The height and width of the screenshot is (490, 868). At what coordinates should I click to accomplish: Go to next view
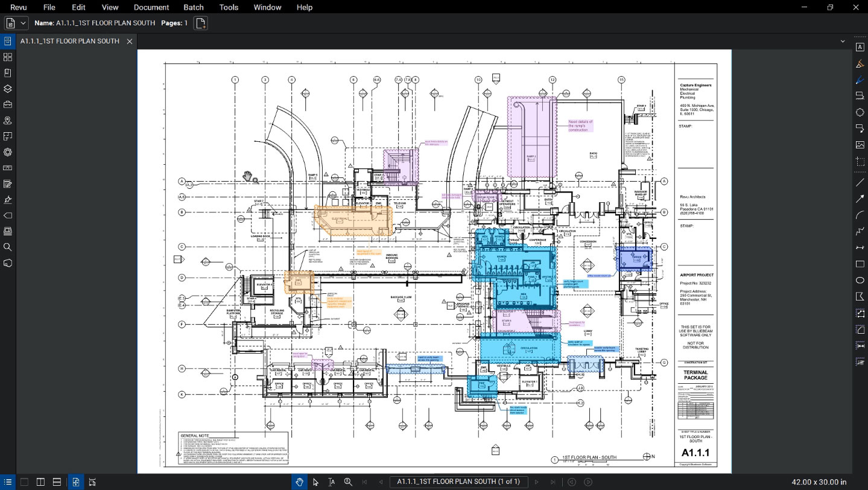[x=588, y=482]
